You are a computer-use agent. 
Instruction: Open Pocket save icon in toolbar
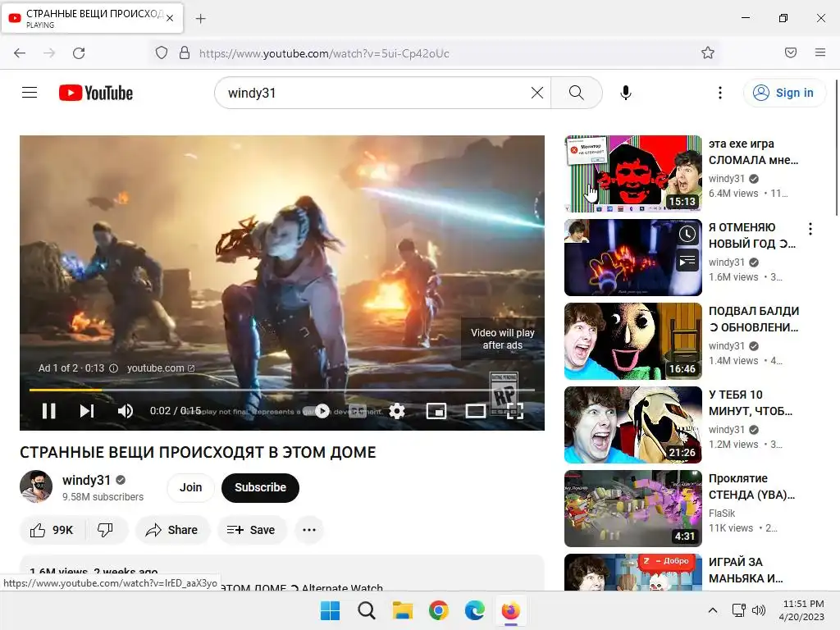791,52
